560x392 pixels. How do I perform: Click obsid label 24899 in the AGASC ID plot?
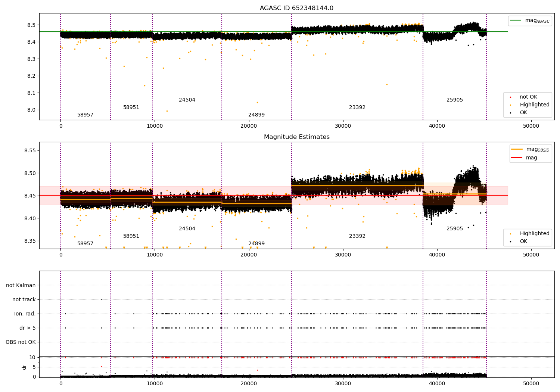pyautogui.click(x=256, y=115)
